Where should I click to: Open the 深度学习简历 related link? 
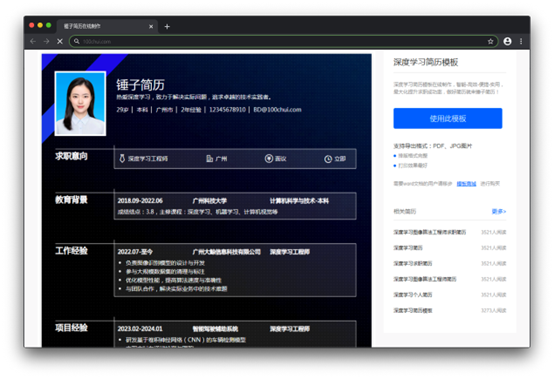[408, 248]
